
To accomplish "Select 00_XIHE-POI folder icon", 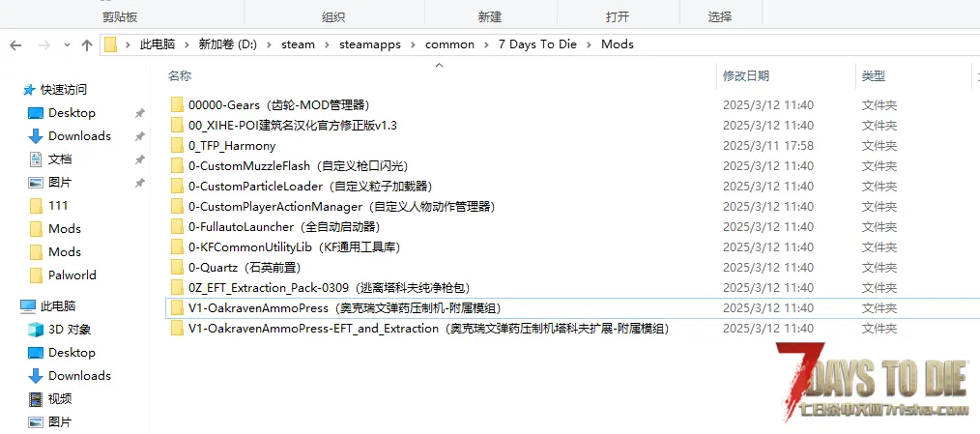I will (176, 125).
